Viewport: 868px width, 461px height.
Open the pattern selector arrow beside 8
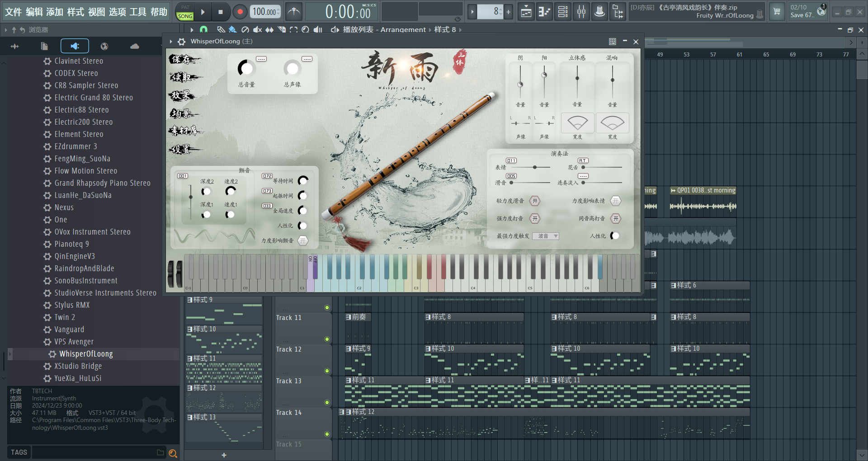click(472, 12)
